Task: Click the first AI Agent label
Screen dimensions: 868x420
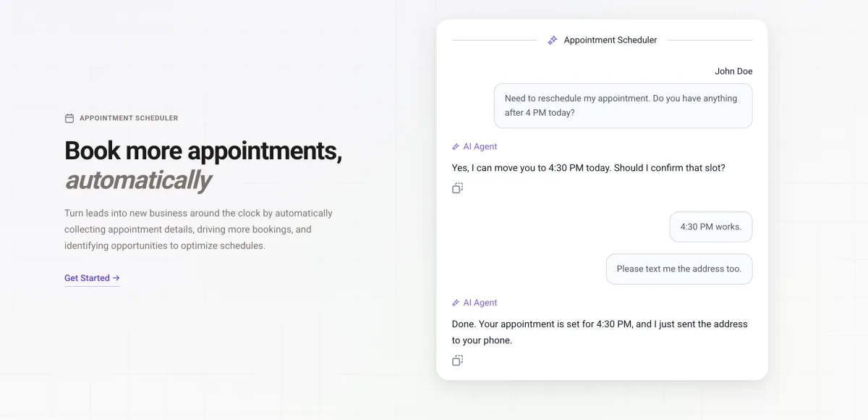Action: [480, 147]
